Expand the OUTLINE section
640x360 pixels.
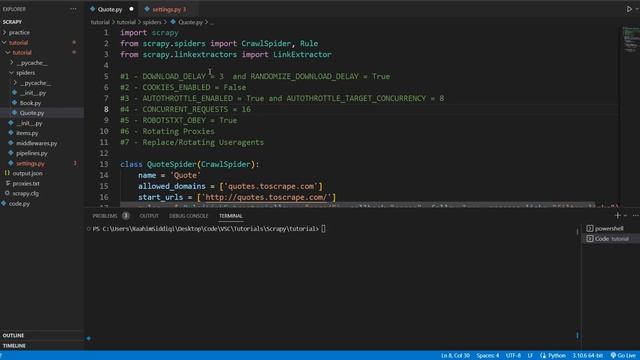tap(13, 336)
